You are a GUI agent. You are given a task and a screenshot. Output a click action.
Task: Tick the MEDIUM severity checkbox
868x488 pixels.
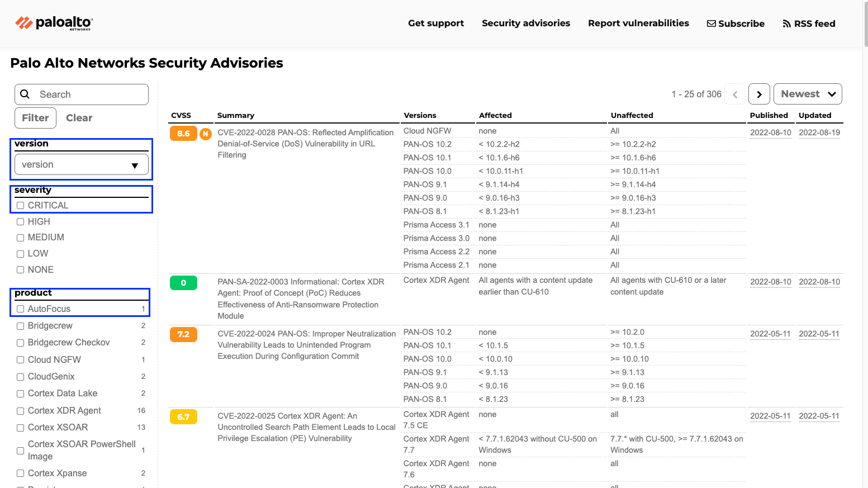click(x=21, y=238)
